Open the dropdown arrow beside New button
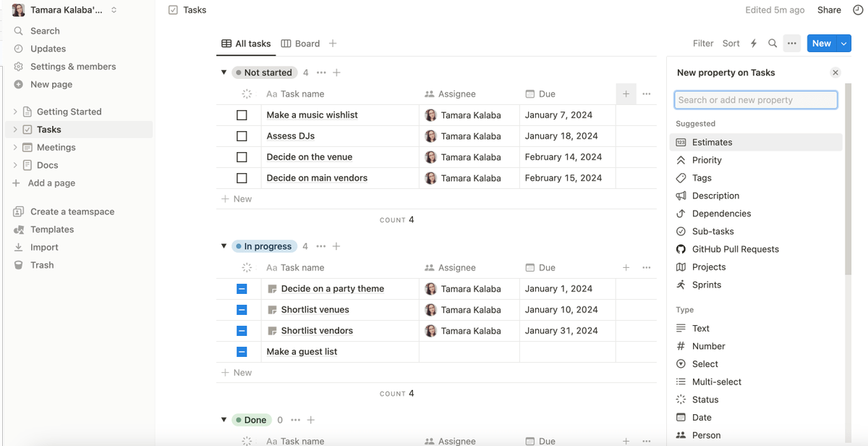This screenshot has height=446, width=868. click(x=844, y=43)
